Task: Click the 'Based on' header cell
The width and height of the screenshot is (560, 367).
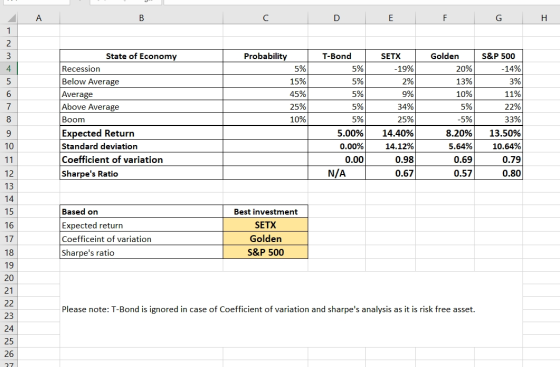Action: tap(141, 212)
